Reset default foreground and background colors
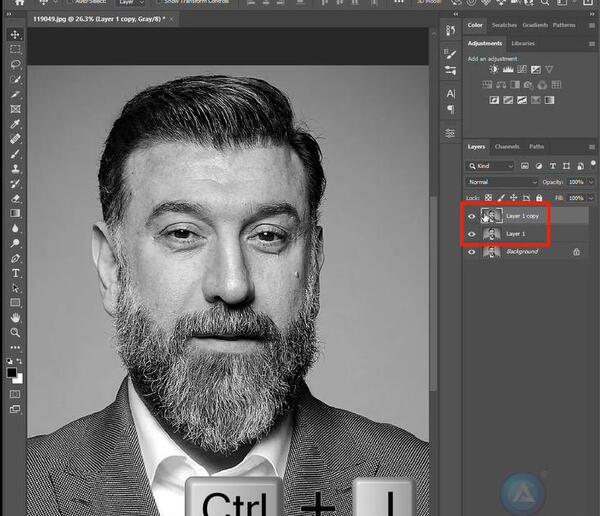The height and width of the screenshot is (516, 600). click(9, 361)
